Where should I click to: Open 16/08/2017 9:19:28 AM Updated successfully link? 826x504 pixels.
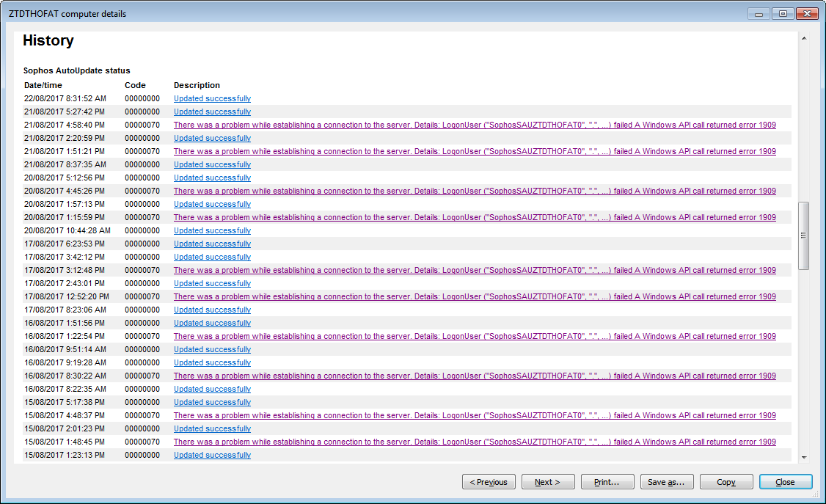click(x=212, y=362)
